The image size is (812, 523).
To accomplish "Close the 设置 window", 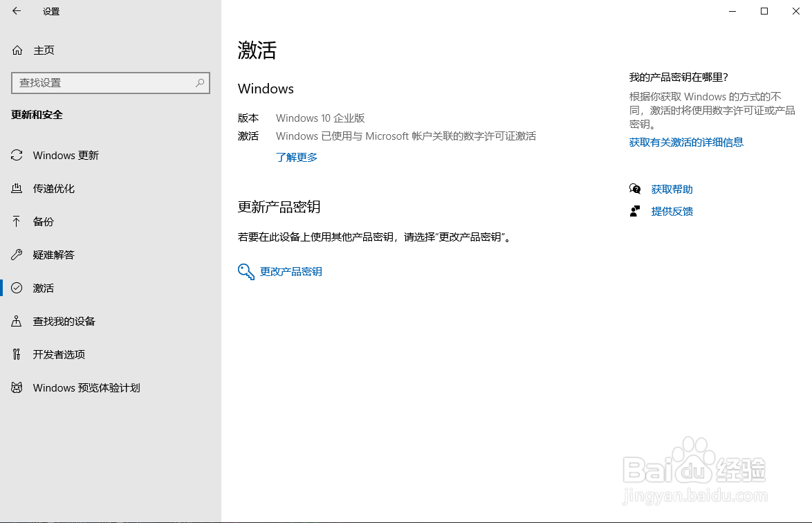I will click(x=796, y=11).
